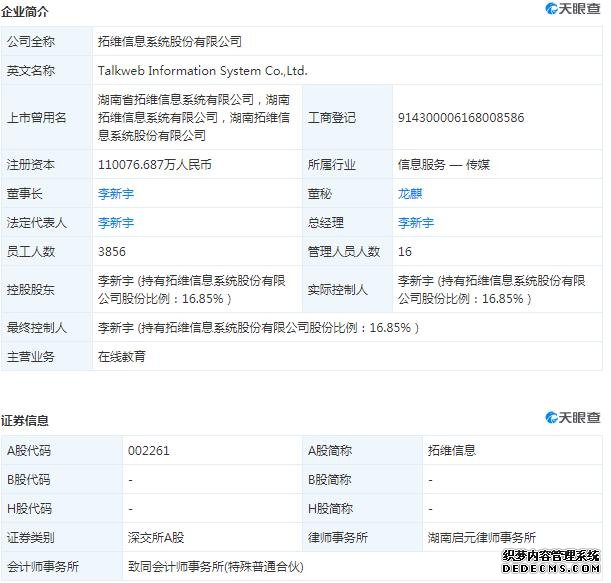This screenshot has height=583, width=611.
Task: Select former names text starting 湖南省拓维信息系统有限公司
Action: (194, 118)
